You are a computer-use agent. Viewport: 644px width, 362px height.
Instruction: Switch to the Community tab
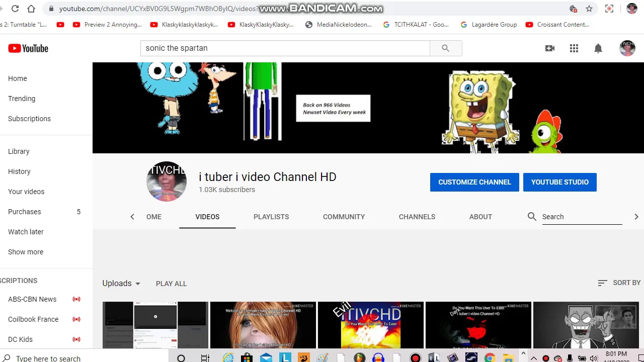(344, 217)
